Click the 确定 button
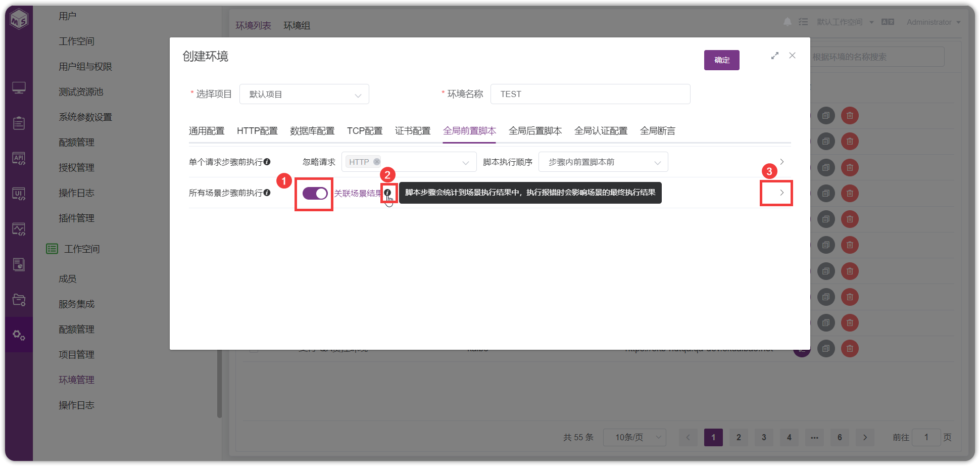980x466 pixels. 721,60
